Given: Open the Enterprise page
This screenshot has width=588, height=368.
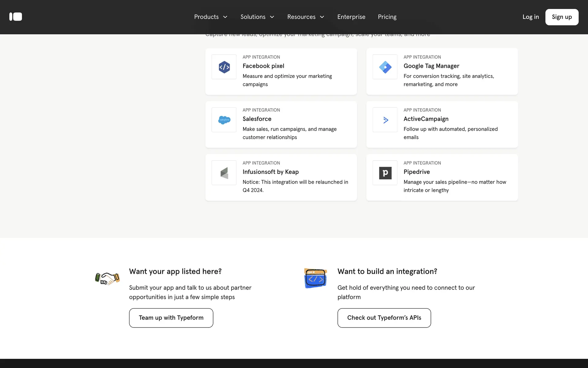Looking at the screenshot, I should 351,17.
